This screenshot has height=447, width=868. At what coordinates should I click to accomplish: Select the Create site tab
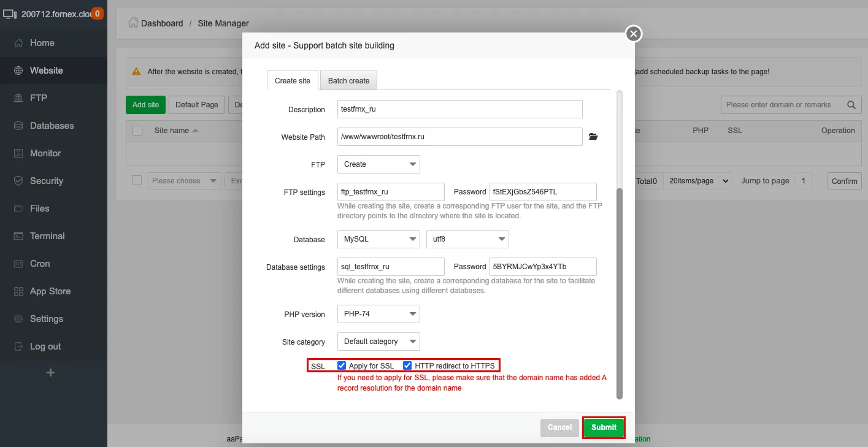point(293,80)
